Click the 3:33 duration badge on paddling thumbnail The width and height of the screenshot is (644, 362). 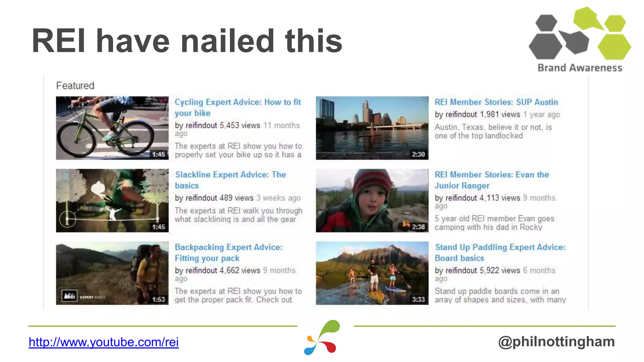pyautogui.click(x=419, y=299)
